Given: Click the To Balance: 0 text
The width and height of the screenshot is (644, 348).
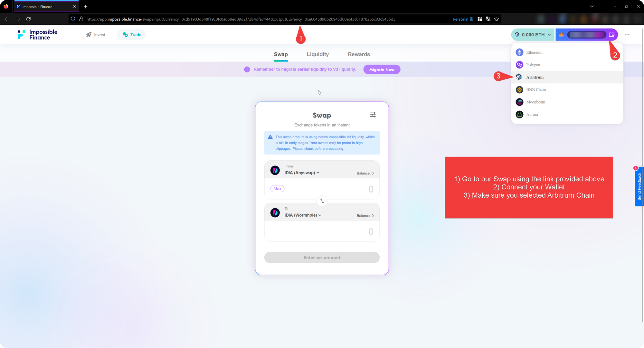Looking at the screenshot, I should [x=365, y=216].
